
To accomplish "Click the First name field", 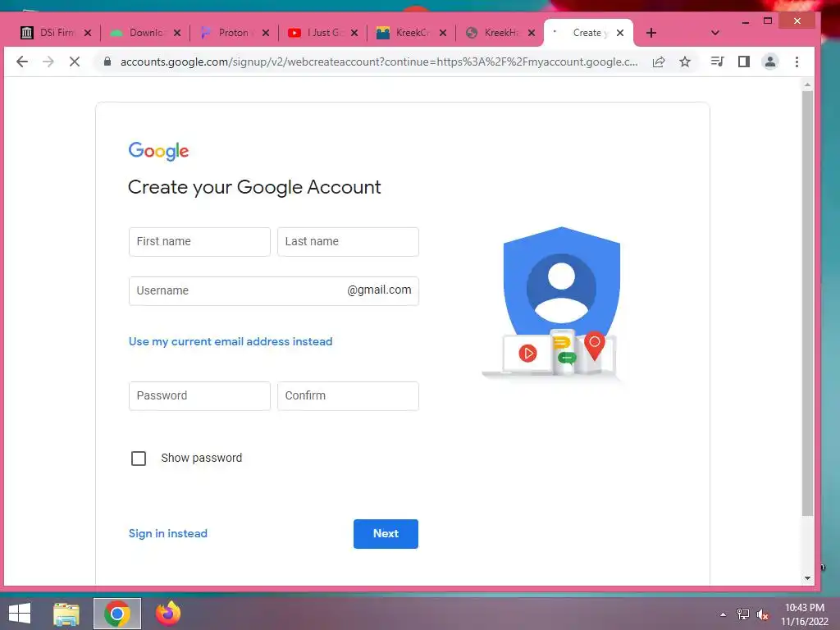I will click(199, 242).
